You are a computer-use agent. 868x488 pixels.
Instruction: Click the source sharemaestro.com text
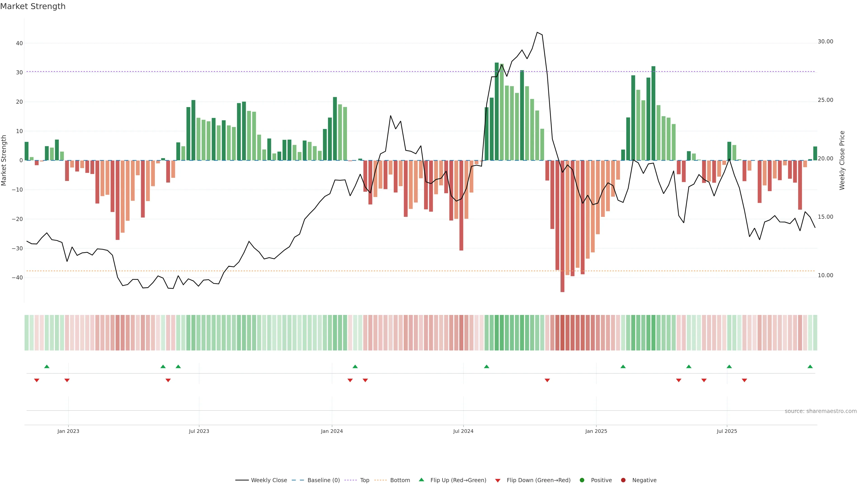(821, 411)
